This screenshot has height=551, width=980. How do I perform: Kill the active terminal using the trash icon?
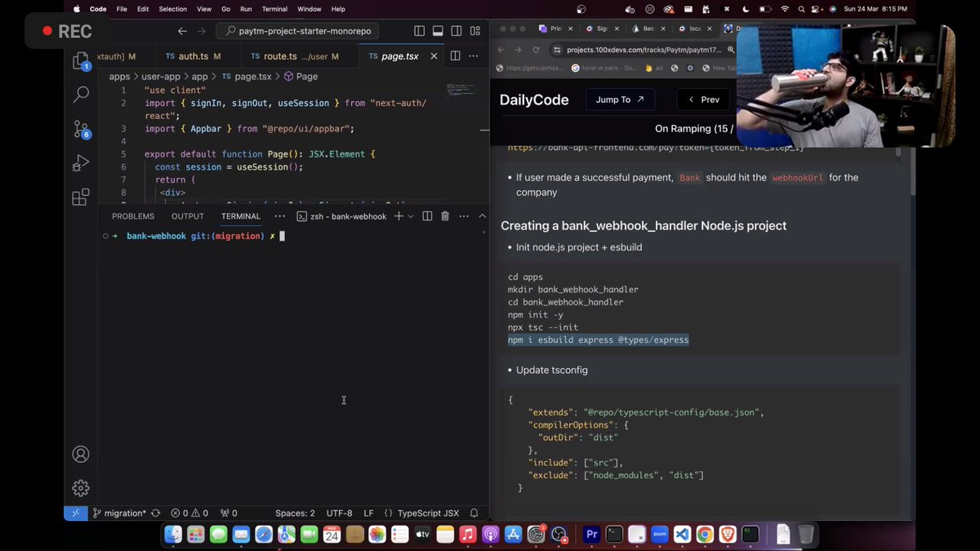[444, 216]
